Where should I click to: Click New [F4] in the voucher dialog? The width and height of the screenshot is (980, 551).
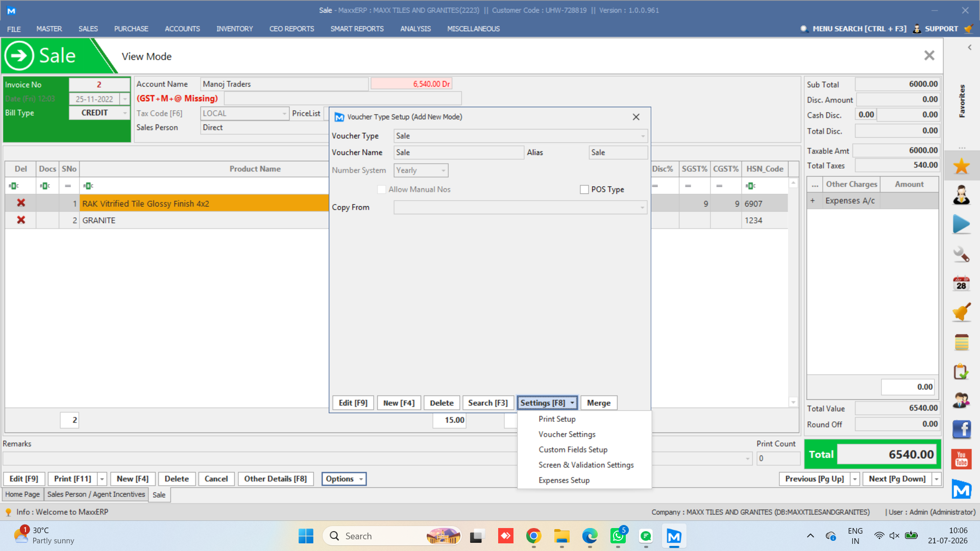click(399, 403)
